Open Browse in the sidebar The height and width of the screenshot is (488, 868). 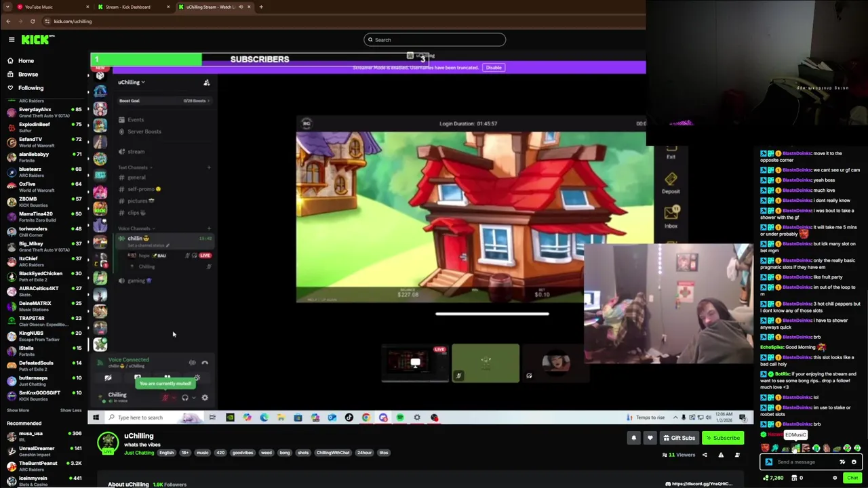point(28,74)
